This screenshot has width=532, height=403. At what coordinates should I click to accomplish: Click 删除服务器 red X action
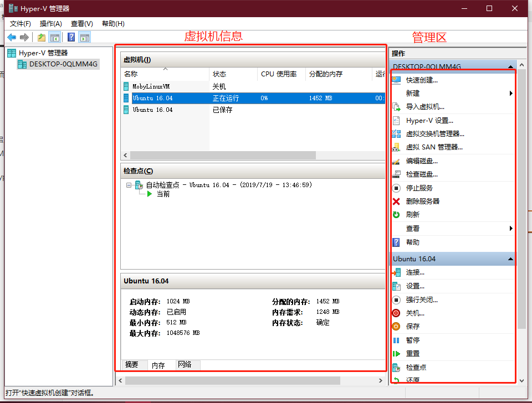click(422, 201)
